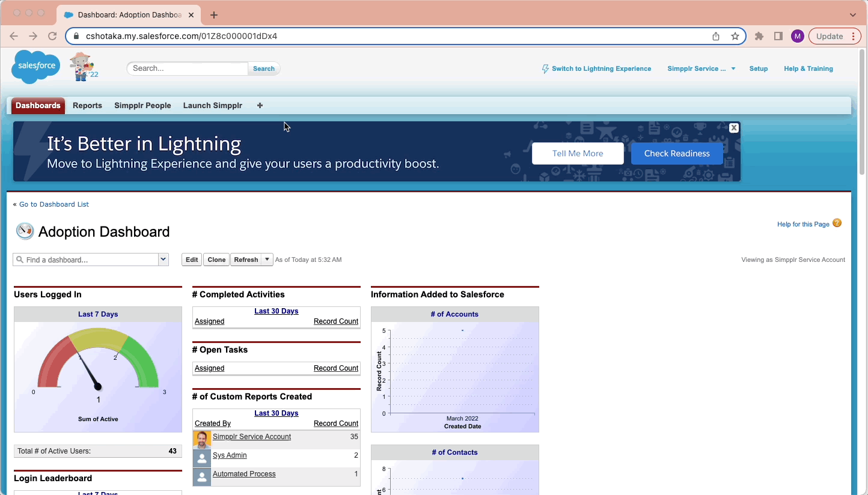This screenshot has width=868, height=495.
Task: Click Simpplr Service Account profile photo
Action: click(202, 440)
